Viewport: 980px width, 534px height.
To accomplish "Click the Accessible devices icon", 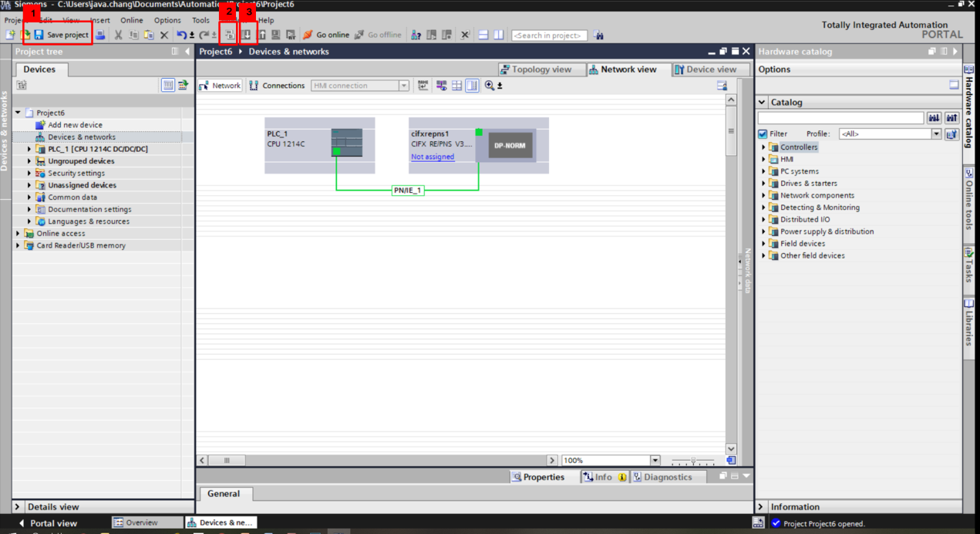I will point(416,35).
